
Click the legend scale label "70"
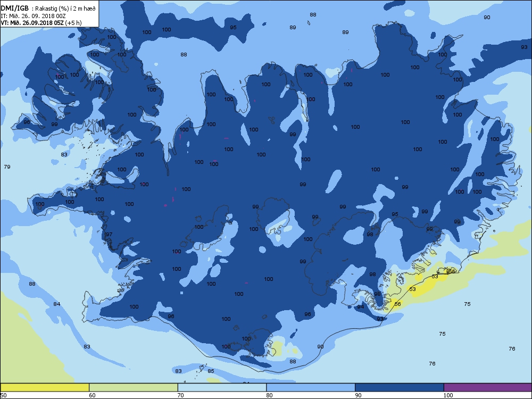pyautogui.click(x=180, y=395)
